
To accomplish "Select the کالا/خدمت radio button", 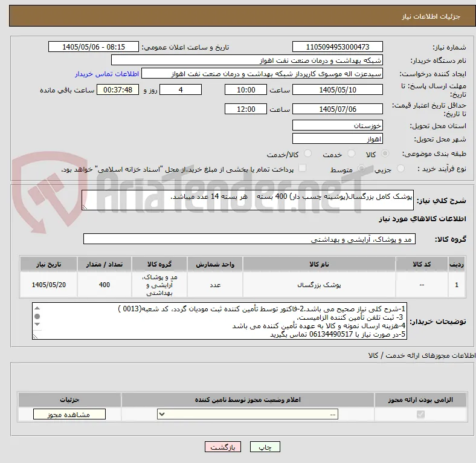I will tap(308, 154).
